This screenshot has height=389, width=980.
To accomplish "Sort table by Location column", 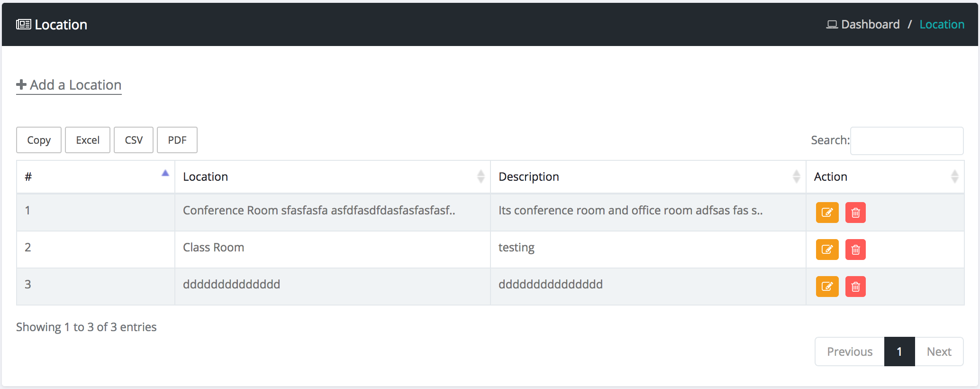I will click(332, 177).
